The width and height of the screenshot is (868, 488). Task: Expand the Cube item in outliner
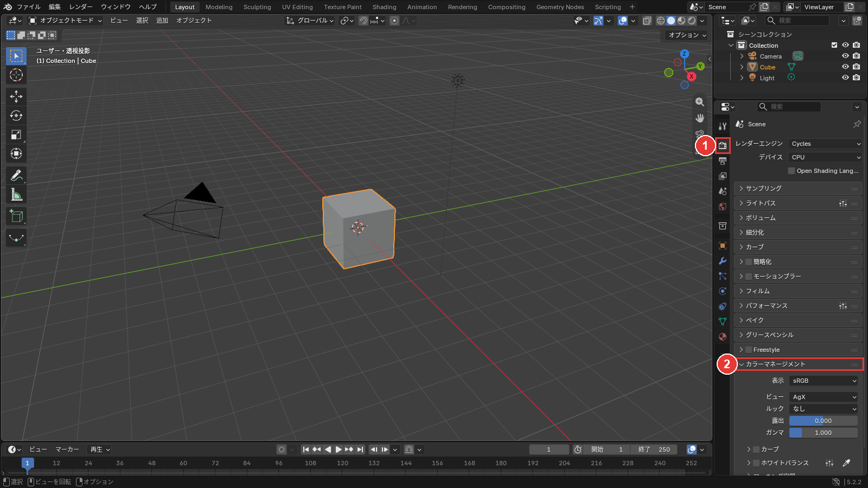tap(742, 67)
